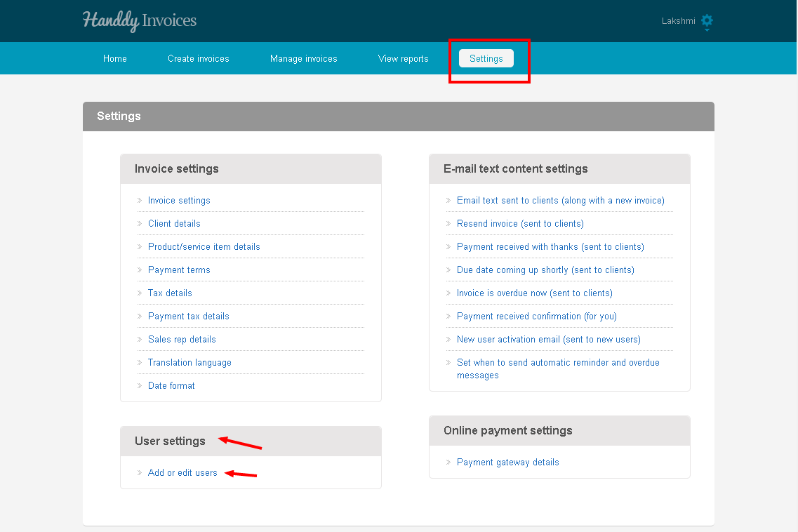Open Payment tax details link
This screenshot has height=532, width=798.
189,316
